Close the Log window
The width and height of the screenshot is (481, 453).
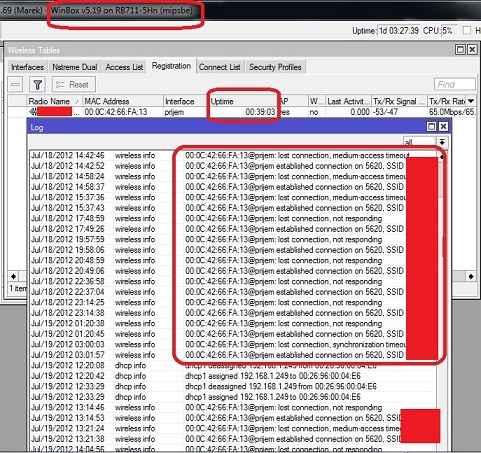click(x=443, y=126)
